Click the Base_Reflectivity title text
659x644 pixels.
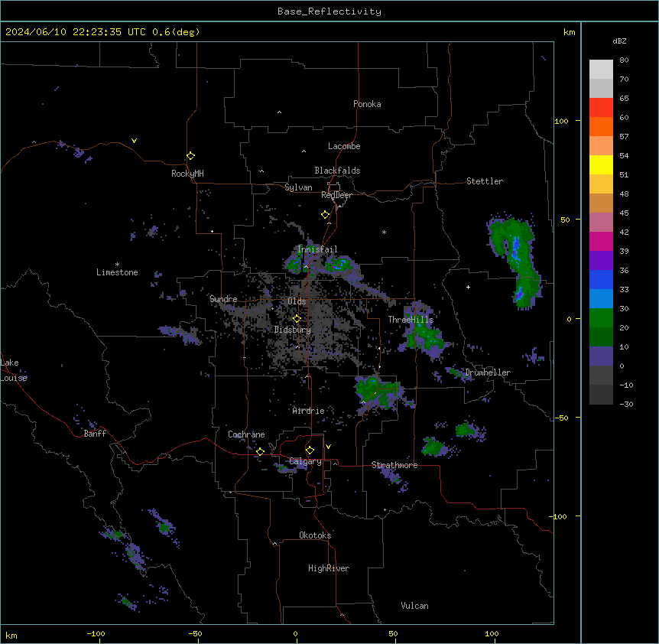(x=329, y=11)
